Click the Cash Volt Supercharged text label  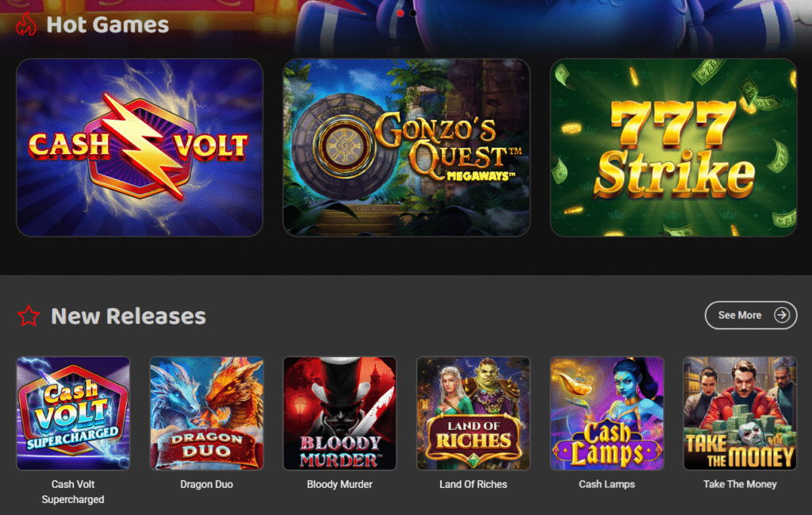(73, 492)
